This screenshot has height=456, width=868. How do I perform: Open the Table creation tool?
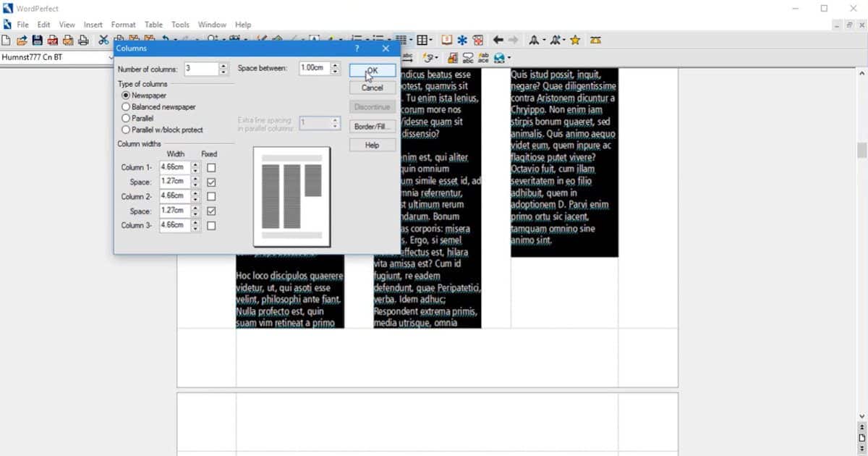[x=422, y=40]
